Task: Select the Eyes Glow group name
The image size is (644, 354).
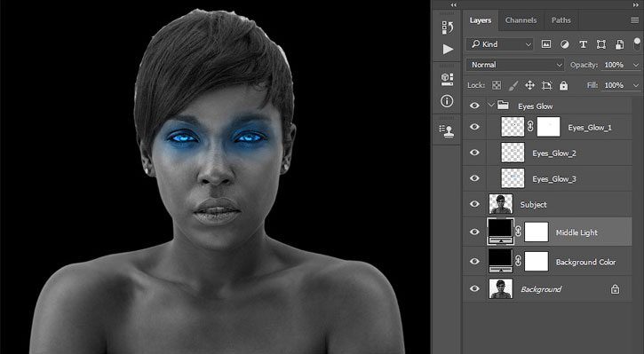Action: tap(535, 106)
